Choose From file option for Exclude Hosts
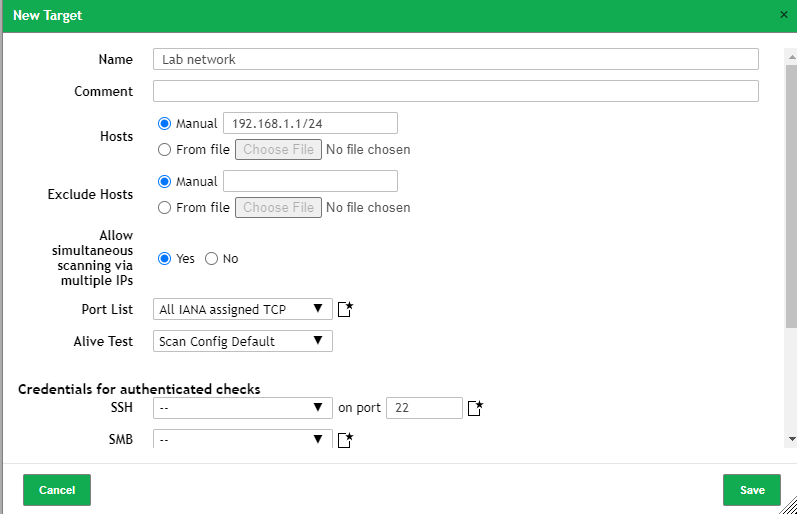The height and width of the screenshot is (514, 797). click(x=165, y=208)
